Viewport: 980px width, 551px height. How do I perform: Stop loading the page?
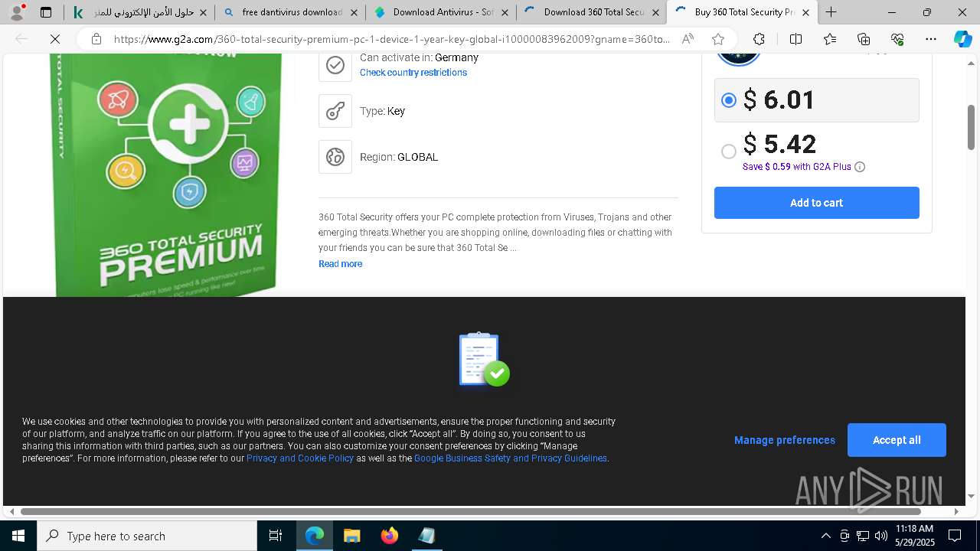tap(55, 39)
